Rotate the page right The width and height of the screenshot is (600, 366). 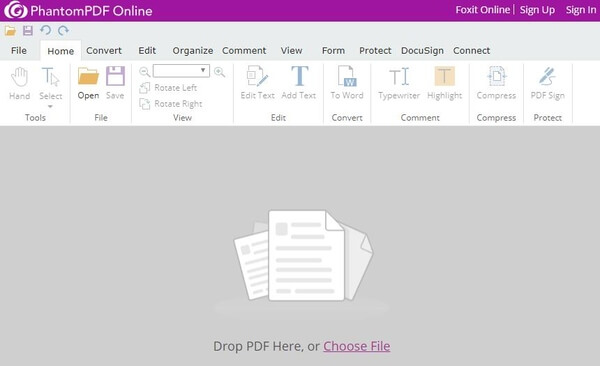tap(171, 104)
